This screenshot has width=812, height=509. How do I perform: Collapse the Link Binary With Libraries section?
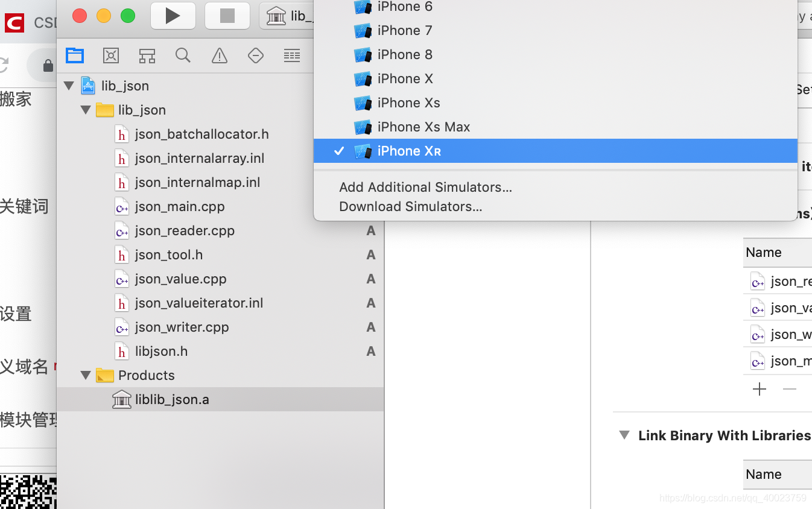pyautogui.click(x=624, y=435)
